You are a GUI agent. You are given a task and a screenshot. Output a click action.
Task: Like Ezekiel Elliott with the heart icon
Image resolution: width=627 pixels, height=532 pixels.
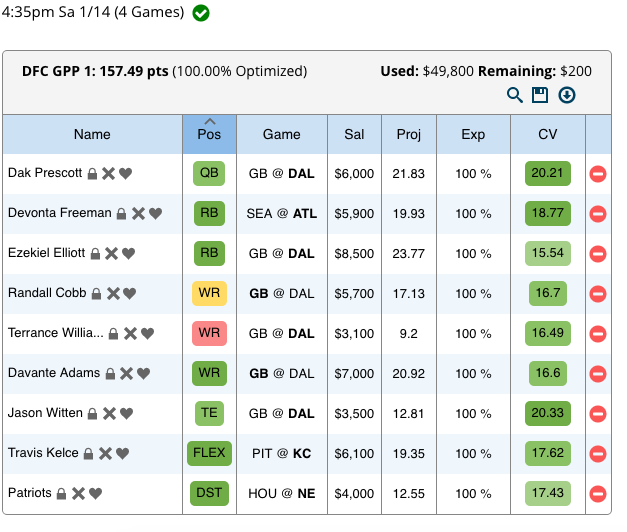(128, 254)
